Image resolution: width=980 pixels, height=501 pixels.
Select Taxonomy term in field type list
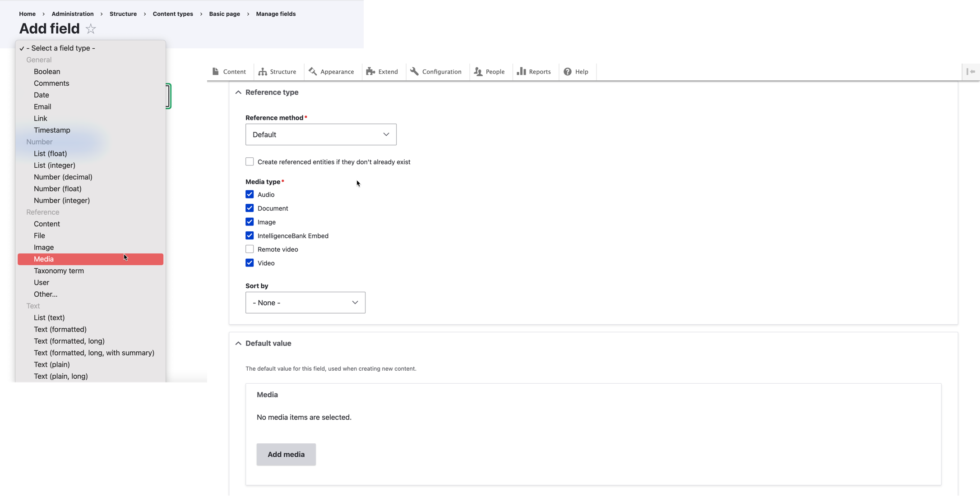59,271
